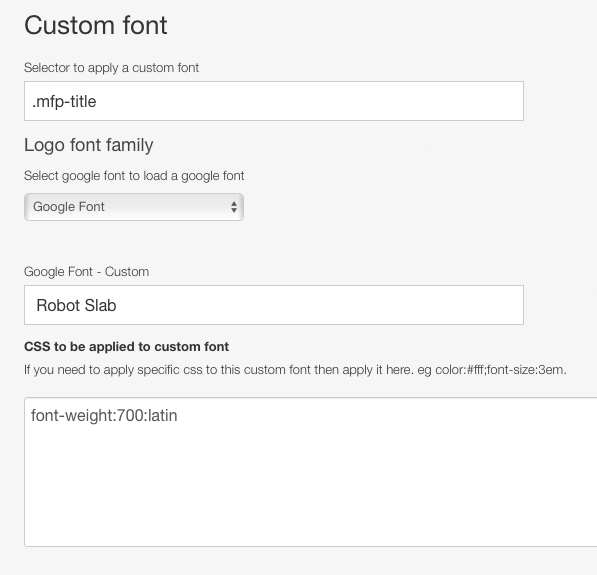Screen dimensions: 597x575
Task: Focus the Google Font - Custom input
Action: 274,305
